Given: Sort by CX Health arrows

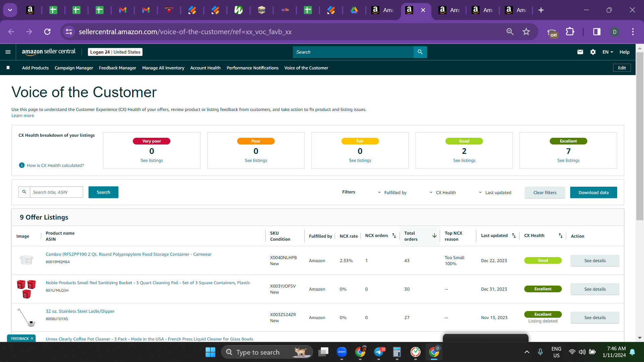Looking at the screenshot, I should (x=560, y=236).
